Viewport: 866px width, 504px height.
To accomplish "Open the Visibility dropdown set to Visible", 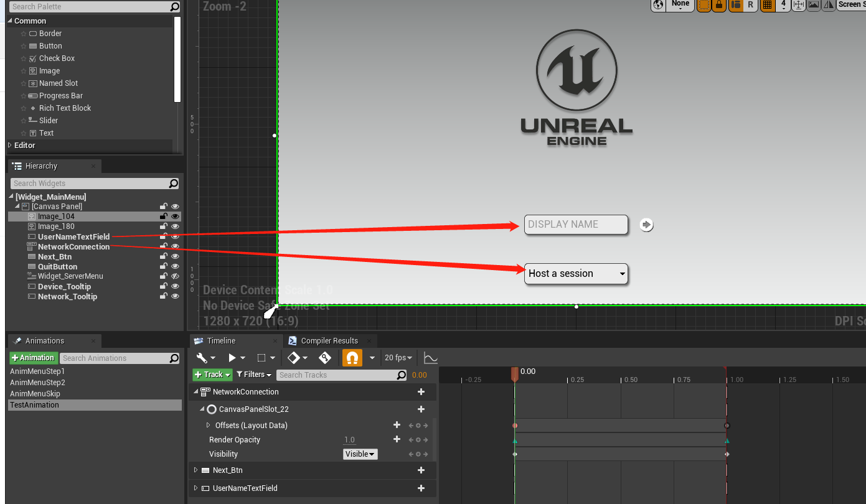I will pyautogui.click(x=360, y=454).
